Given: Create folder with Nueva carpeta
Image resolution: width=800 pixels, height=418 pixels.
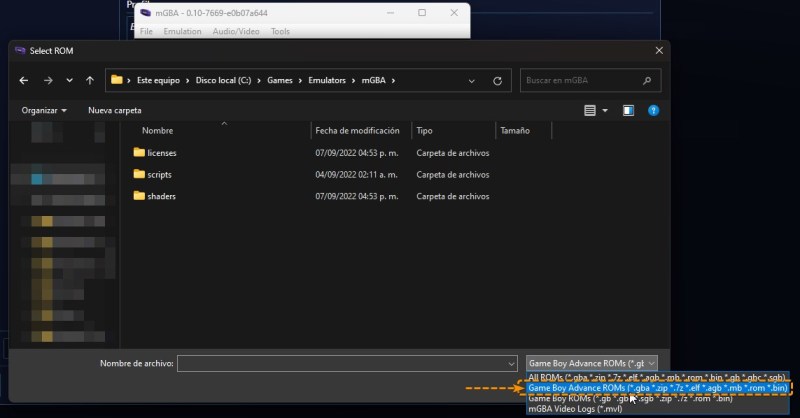Looking at the screenshot, I should tap(115, 110).
